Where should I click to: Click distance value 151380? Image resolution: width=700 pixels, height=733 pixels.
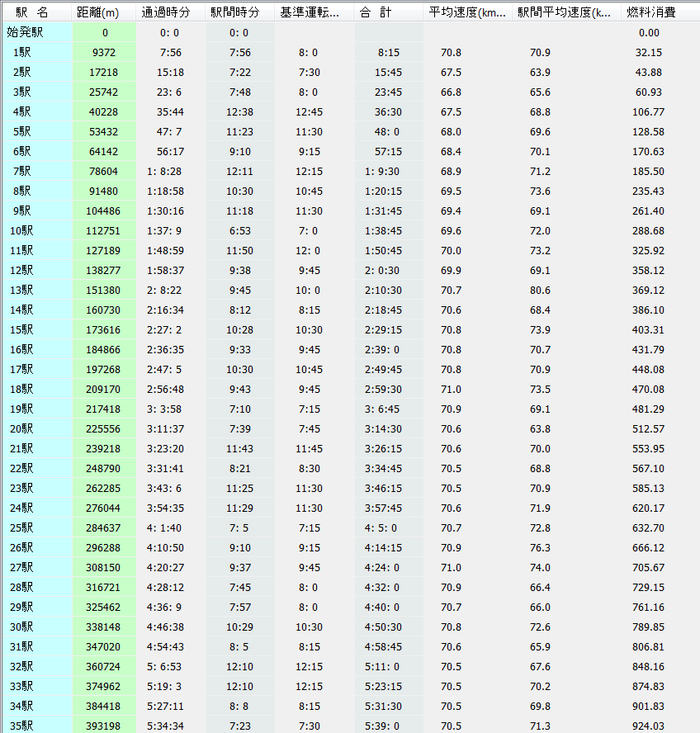[x=103, y=290]
